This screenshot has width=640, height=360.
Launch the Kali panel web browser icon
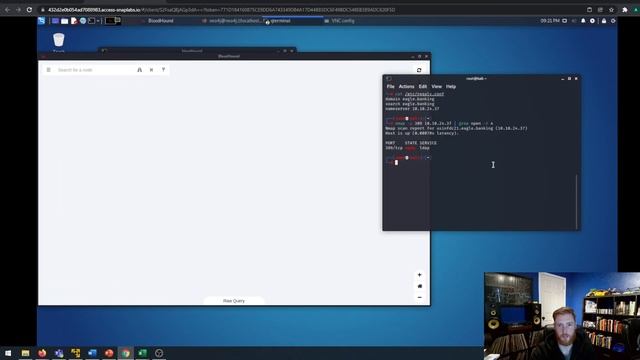[83, 21]
